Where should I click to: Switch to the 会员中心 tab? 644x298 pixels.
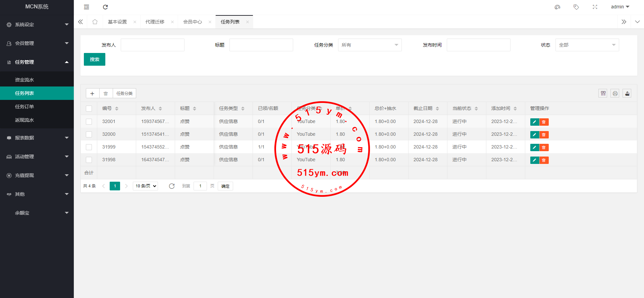(x=193, y=22)
